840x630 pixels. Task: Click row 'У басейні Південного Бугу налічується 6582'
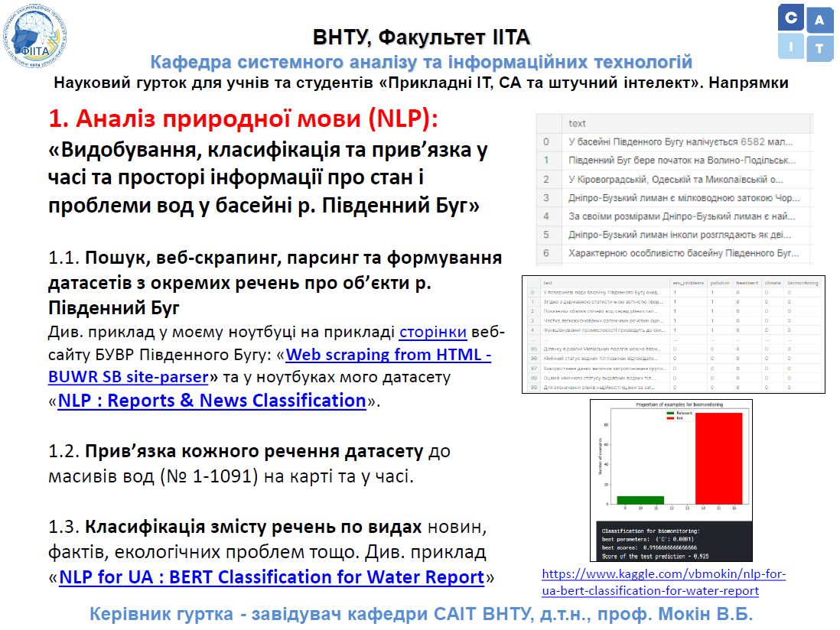(x=675, y=142)
